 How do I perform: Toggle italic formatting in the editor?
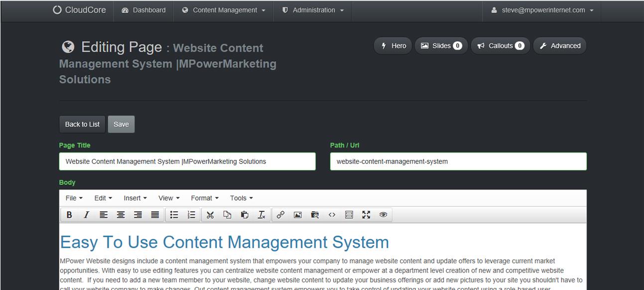coord(86,215)
